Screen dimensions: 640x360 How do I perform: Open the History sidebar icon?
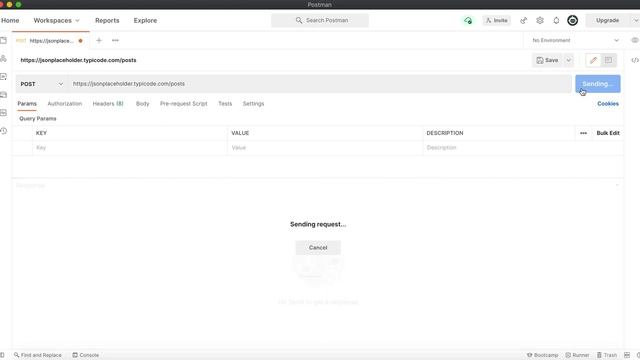pyautogui.click(x=4, y=131)
